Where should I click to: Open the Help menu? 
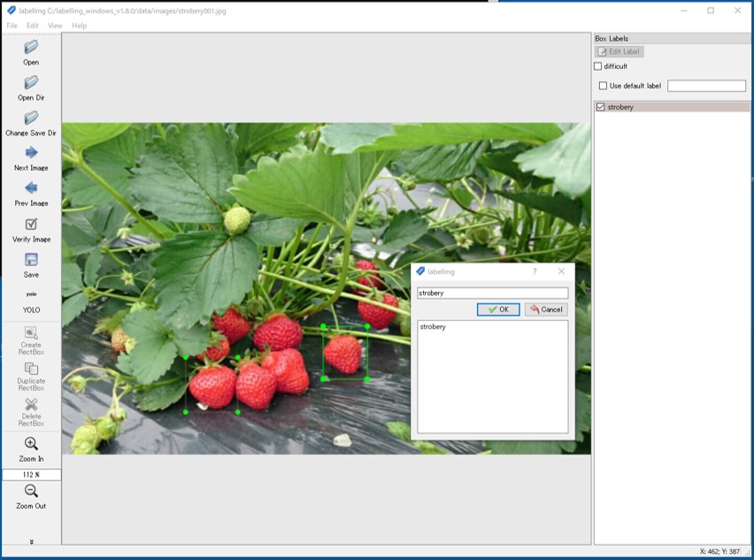(80, 26)
